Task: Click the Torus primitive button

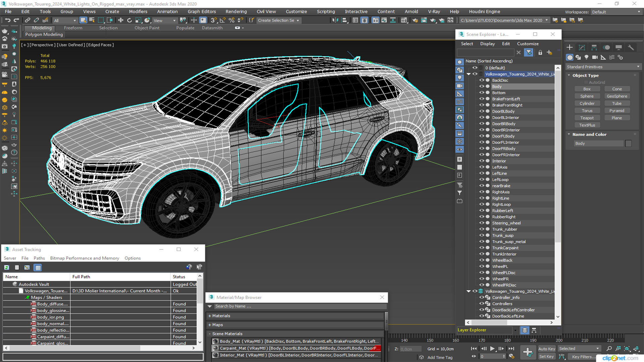Action: click(x=587, y=111)
